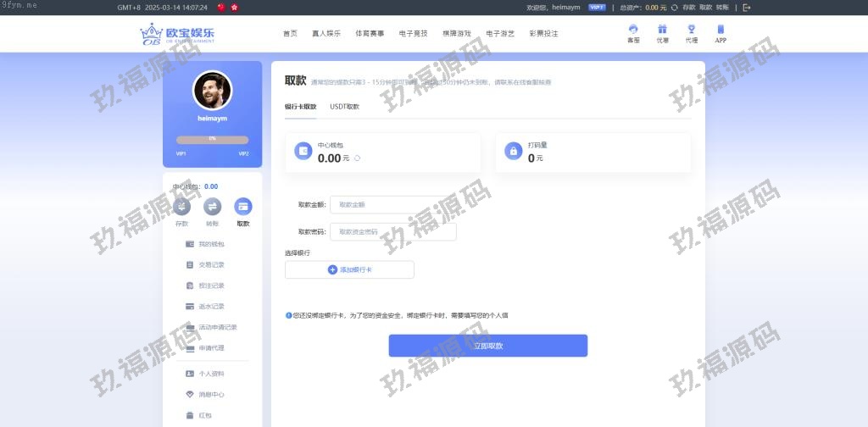The image size is (868, 427).
Task: Click the 优惠 gift promotions icon
Action: 662,30
